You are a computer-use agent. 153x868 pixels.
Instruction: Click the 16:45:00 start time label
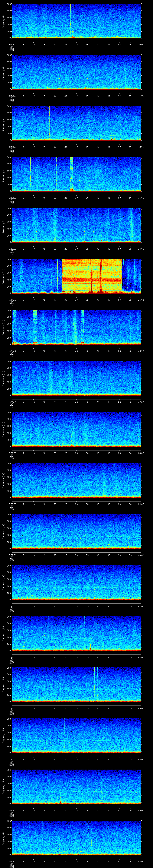(x=12, y=861)
